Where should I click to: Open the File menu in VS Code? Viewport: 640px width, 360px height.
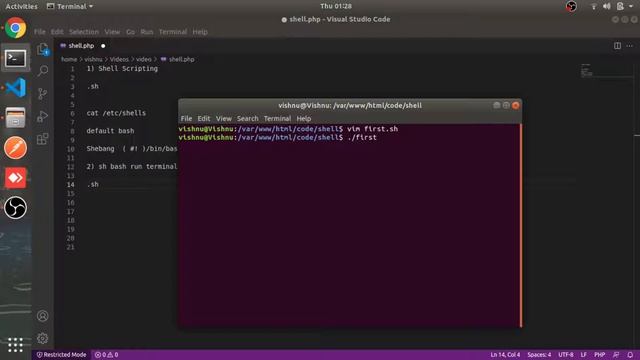[40, 32]
